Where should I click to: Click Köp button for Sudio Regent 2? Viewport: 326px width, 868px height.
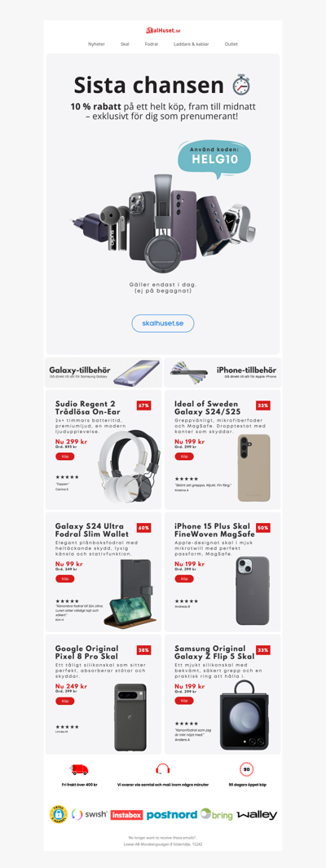pos(64,456)
